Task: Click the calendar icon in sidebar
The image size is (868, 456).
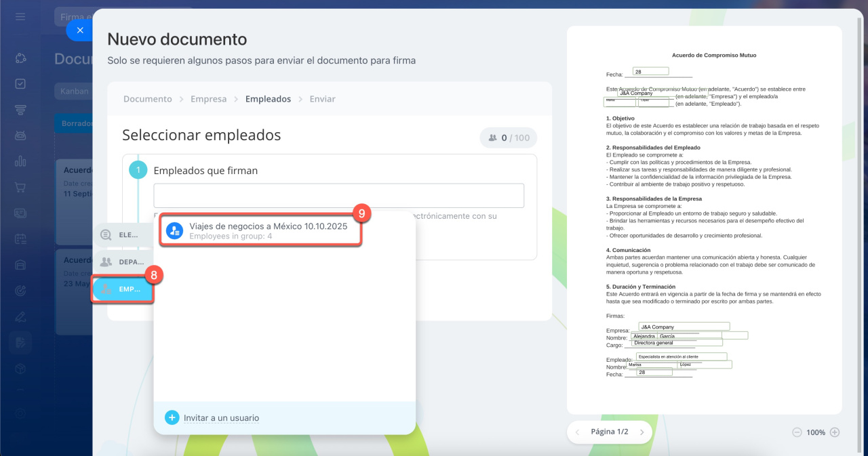Action: click(20, 239)
